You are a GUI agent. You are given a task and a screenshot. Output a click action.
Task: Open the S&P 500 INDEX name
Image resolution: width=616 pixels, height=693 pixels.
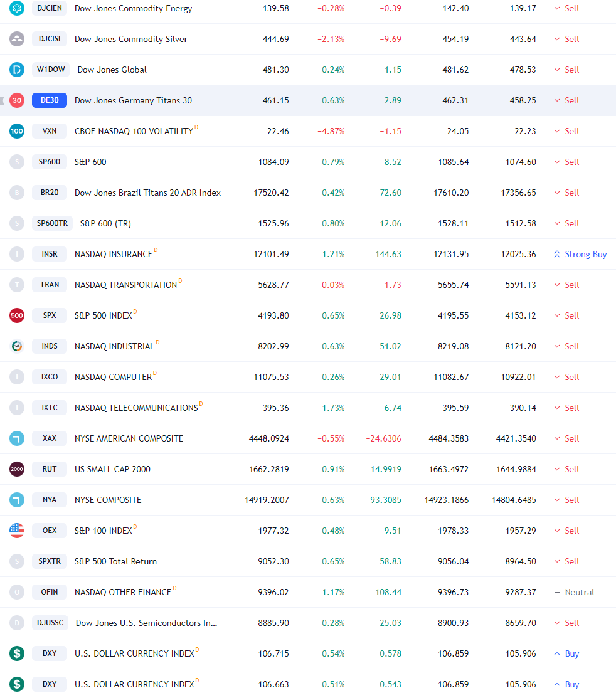click(103, 315)
